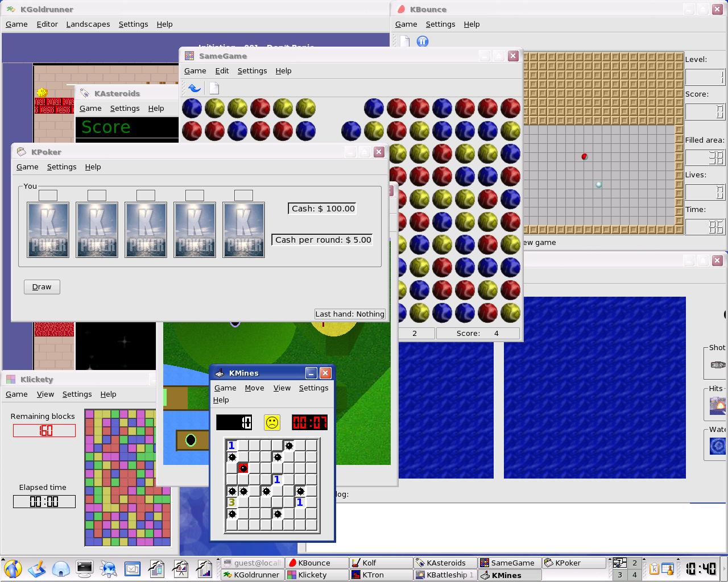Switch to KBattleship via taskbar
728x582 pixels.
coord(445,575)
